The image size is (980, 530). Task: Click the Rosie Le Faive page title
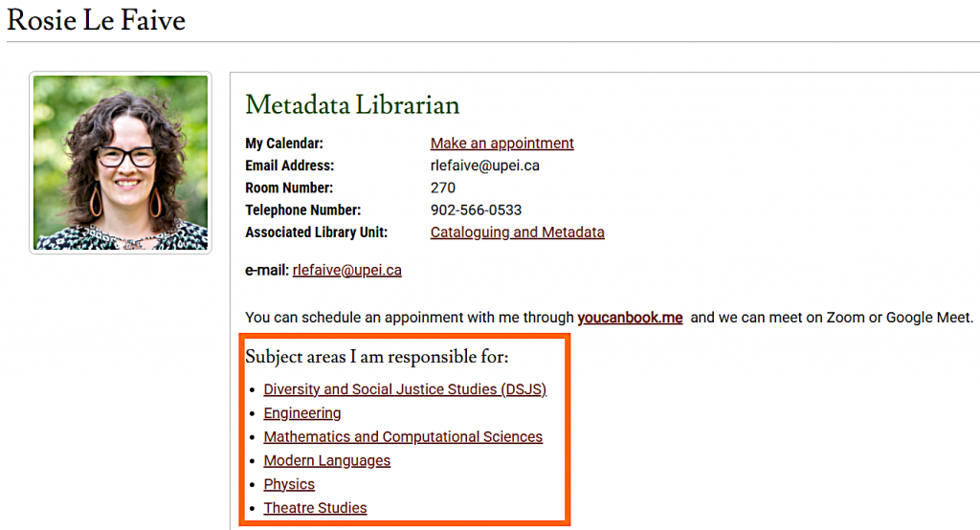click(96, 20)
